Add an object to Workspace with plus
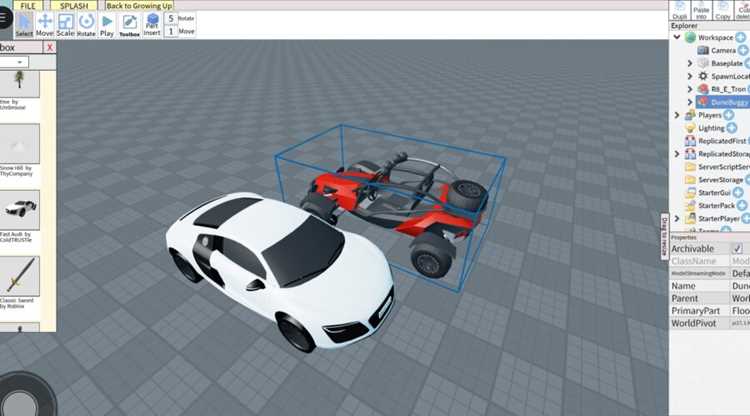This screenshot has height=416, width=750. pos(740,37)
